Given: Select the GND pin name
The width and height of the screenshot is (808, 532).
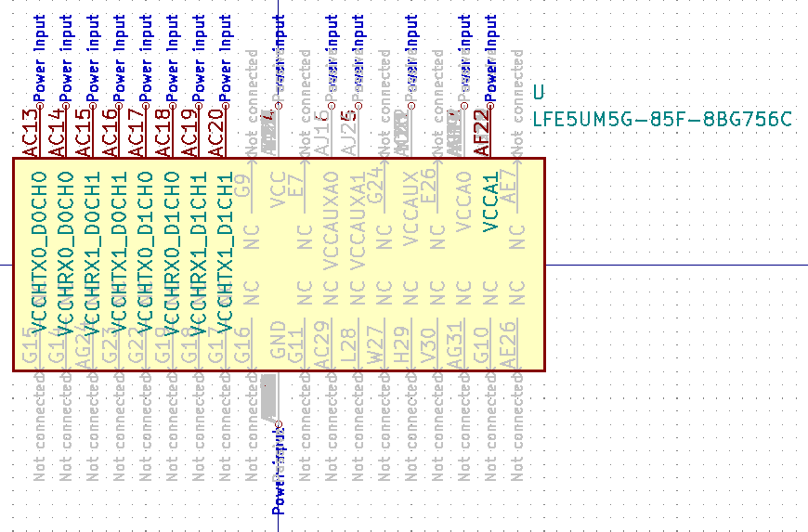Looking at the screenshot, I should (278, 340).
